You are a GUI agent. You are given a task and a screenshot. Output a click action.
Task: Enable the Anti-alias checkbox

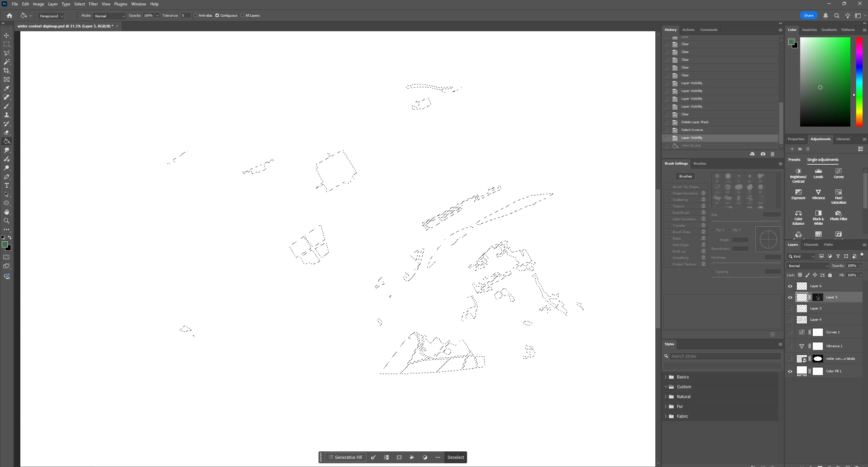[x=195, y=16]
